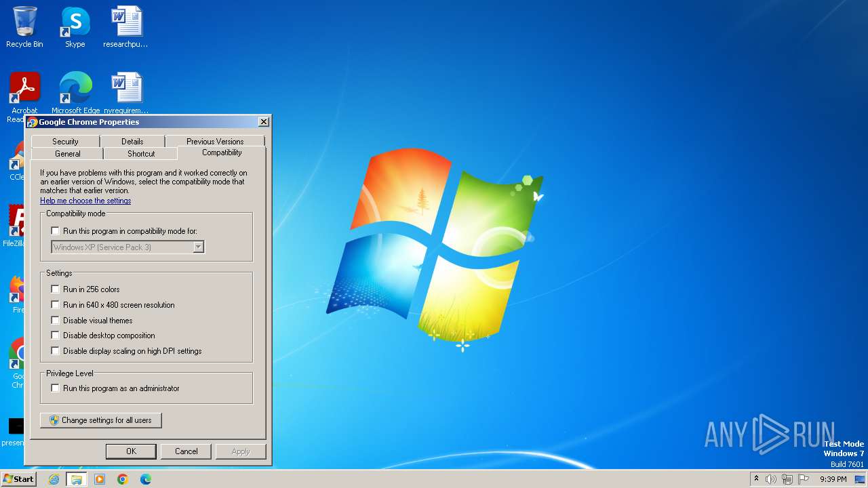Launch Windows Media Player from taskbar
Image resolution: width=868 pixels, height=488 pixels.
click(100, 479)
